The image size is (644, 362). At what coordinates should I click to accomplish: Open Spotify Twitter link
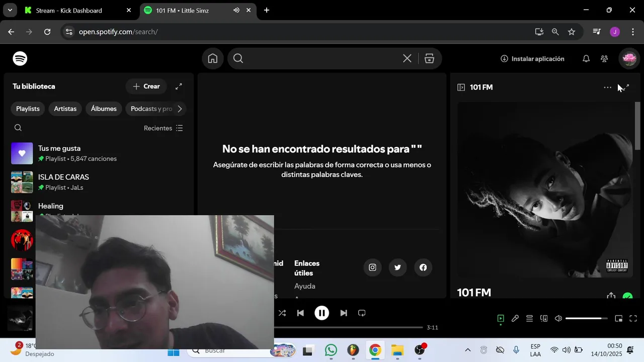tap(397, 267)
